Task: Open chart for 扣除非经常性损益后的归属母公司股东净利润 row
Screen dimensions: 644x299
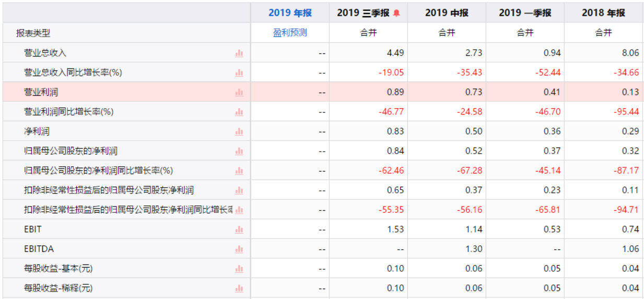Action: [x=239, y=190]
